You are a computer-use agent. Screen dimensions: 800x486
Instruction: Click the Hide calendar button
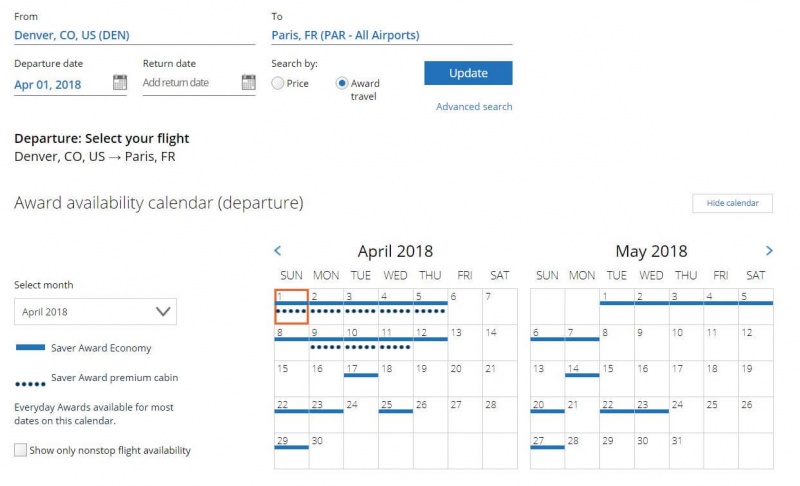click(x=732, y=203)
